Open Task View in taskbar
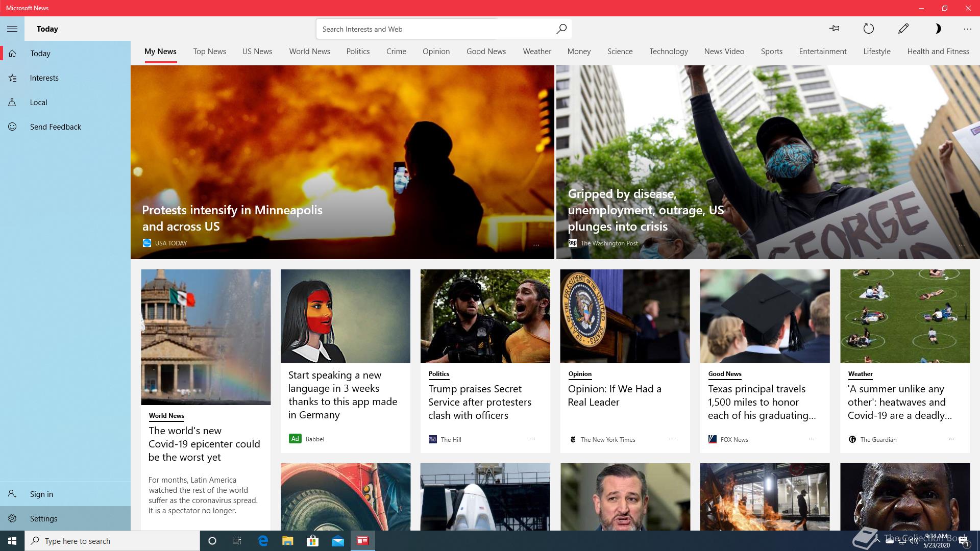The image size is (980, 551). click(x=237, y=541)
